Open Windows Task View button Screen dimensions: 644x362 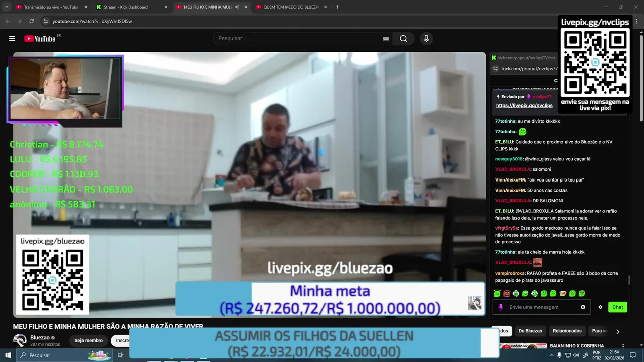121,355
